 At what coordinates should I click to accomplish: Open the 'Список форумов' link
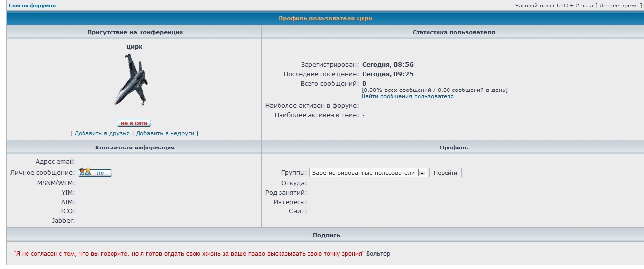32,6
